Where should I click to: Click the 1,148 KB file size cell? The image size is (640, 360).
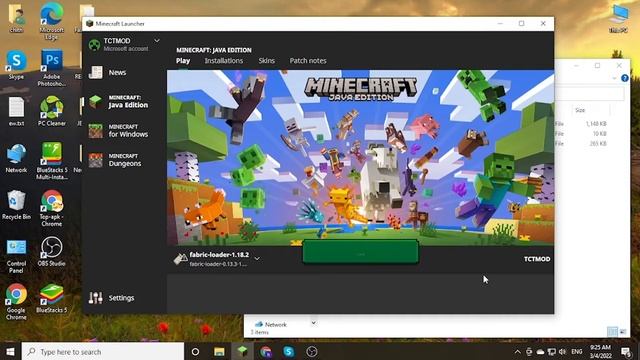pyautogui.click(x=596, y=124)
